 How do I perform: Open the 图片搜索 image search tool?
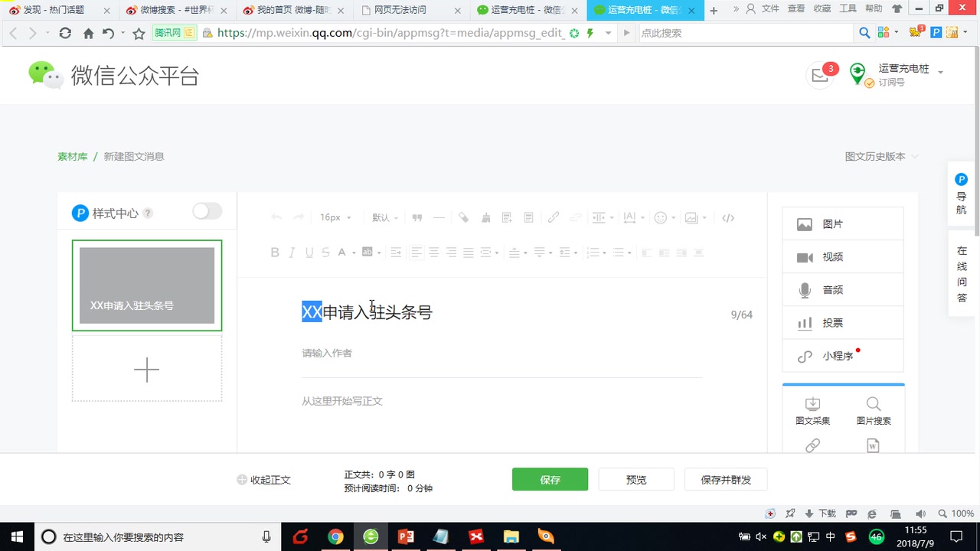874,411
